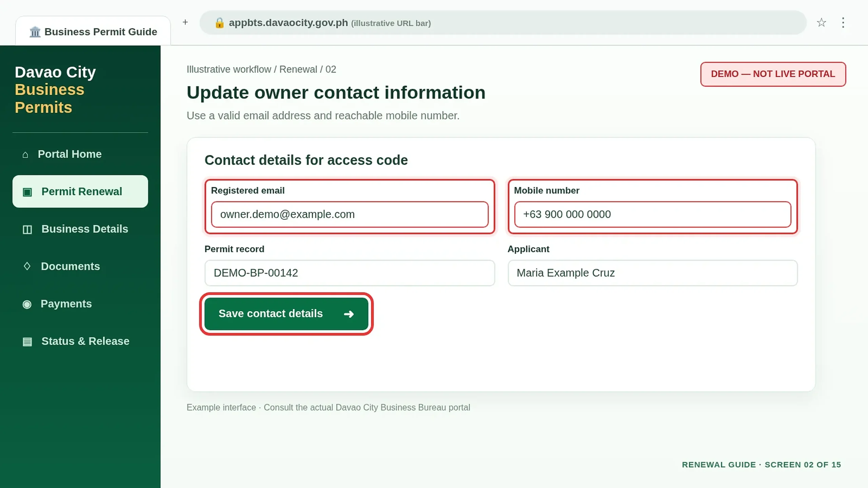Click the 'Permit record' label

(x=234, y=249)
